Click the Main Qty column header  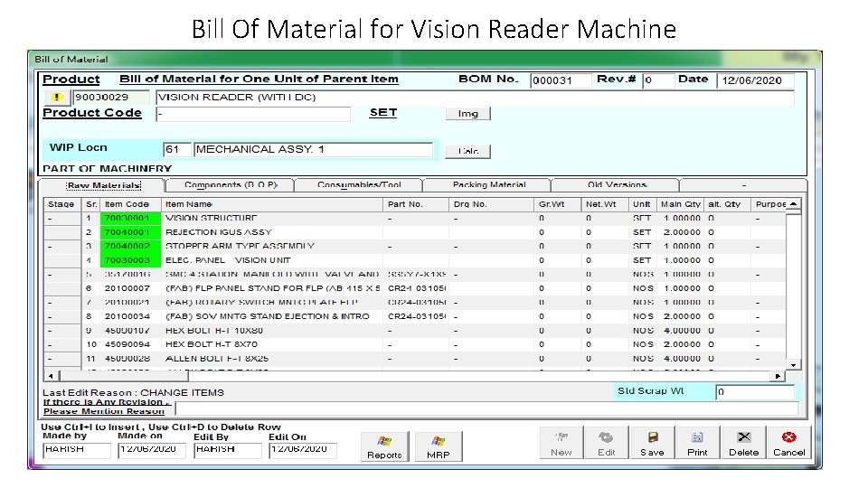680,204
